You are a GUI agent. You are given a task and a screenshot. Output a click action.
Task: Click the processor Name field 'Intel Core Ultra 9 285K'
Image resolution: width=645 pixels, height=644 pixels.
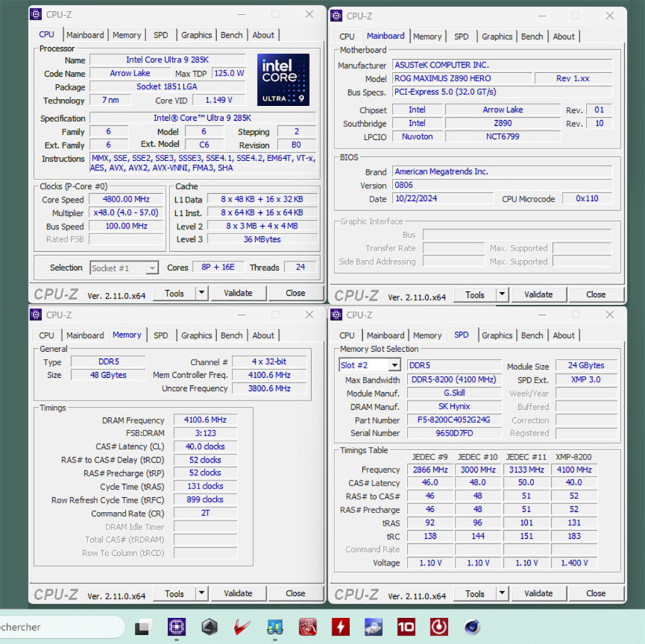(168, 60)
